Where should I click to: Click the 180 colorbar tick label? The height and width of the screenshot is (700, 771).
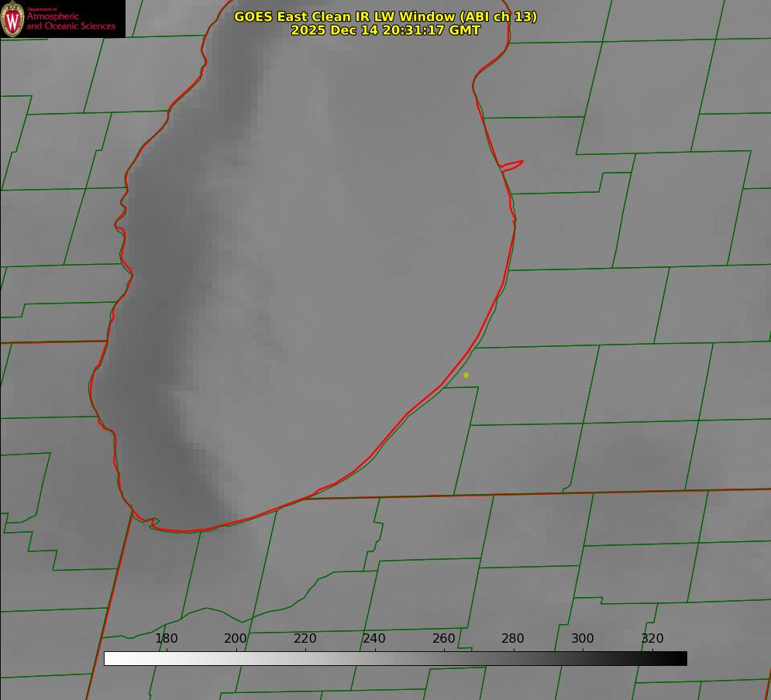(167, 639)
